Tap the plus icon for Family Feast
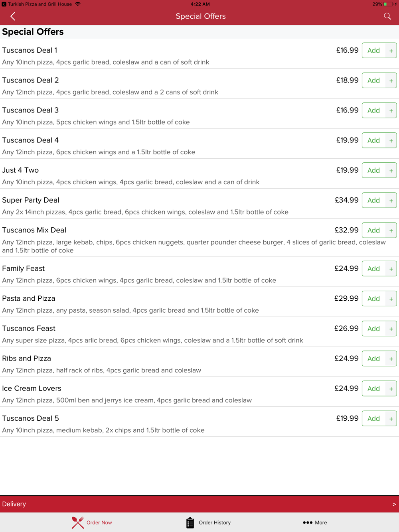The width and height of the screenshot is (399, 532). (x=391, y=269)
